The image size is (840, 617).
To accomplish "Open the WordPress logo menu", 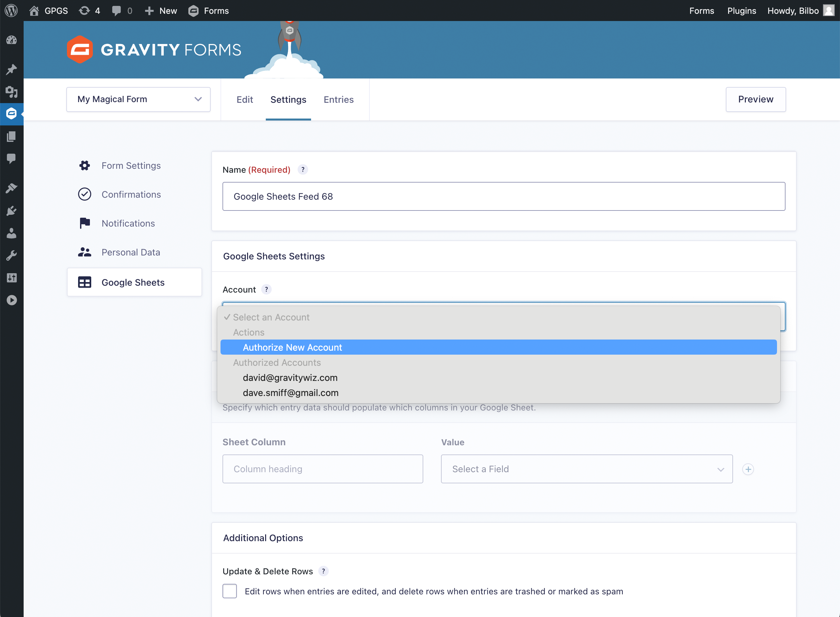I will [11, 11].
